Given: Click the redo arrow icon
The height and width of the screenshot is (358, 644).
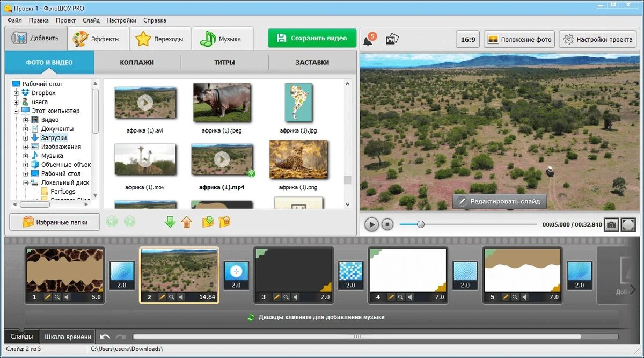Looking at the screenshot, I should pyautogui.click(x=121, y=337).
